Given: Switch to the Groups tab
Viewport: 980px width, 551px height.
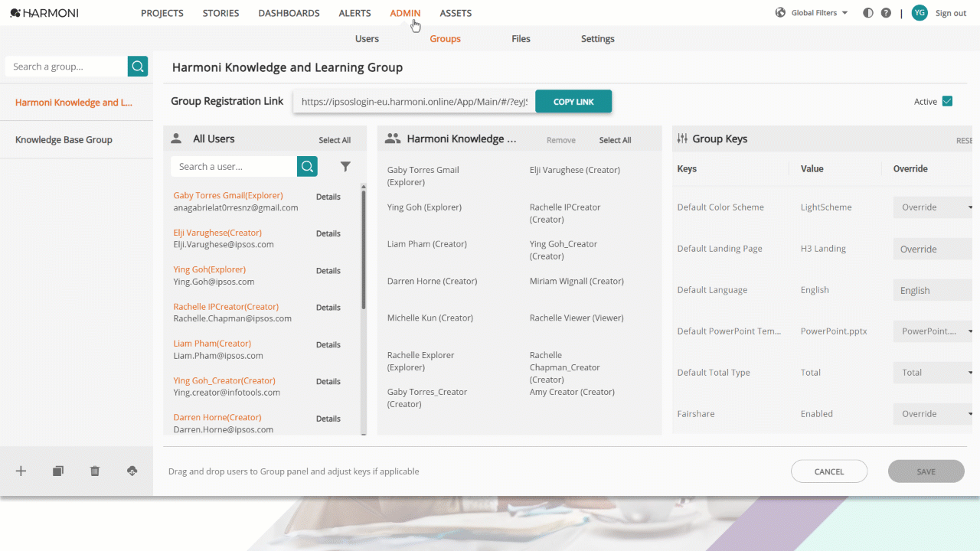Looking at the screenshot, I should pyautogui.click(x=445, y=38).
